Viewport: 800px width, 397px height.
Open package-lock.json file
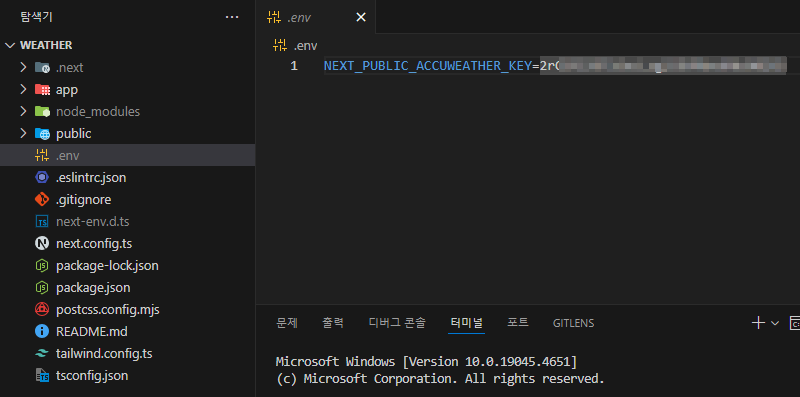click(107, 265)
